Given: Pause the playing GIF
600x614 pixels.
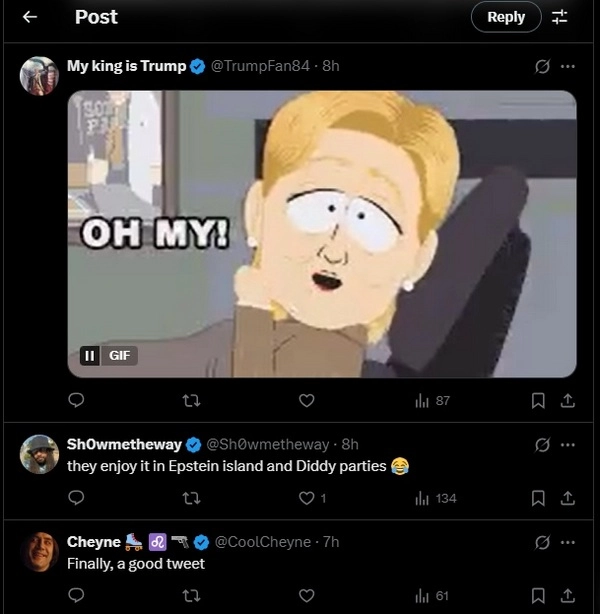Looking at the screenshot, I should [x=89, y=355].
